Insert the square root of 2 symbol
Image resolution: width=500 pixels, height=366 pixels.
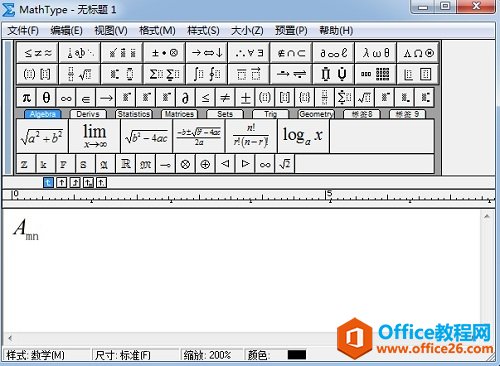tap(285, 164)
